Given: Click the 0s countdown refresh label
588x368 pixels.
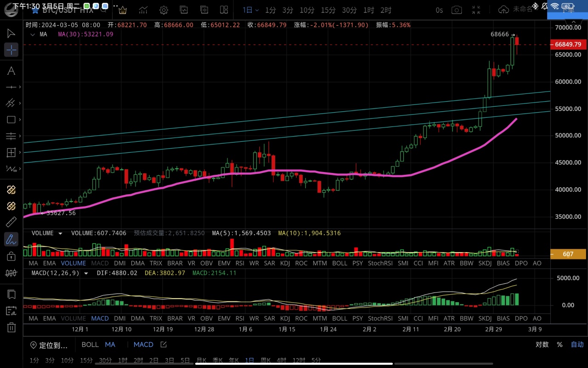Looking at the screenshot, I should (439, 10).
